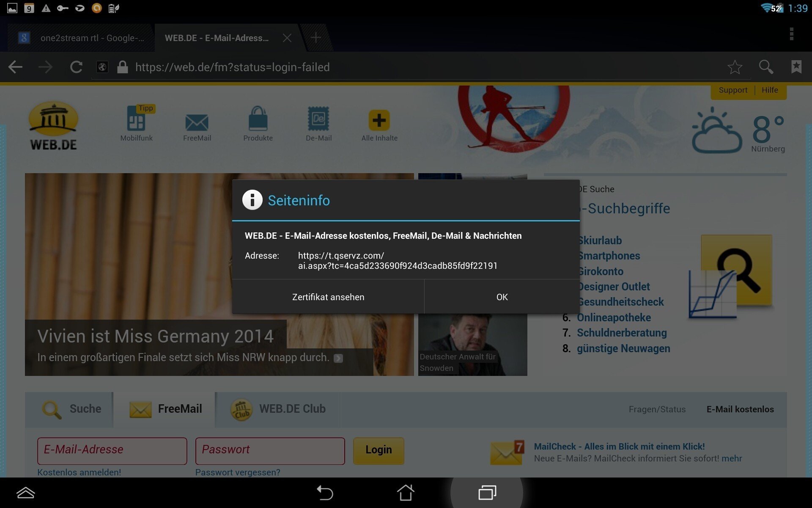
Task: Open the clock in the status bar
Action: tap(798, 8)
